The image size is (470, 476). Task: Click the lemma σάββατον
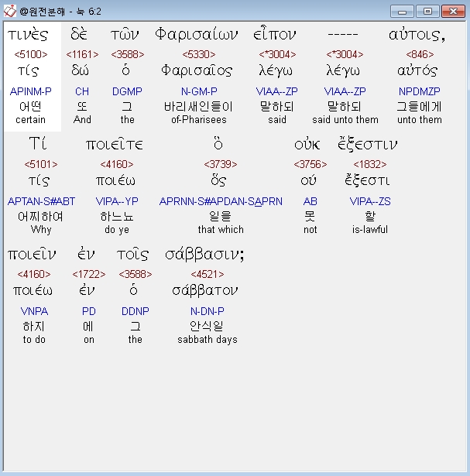click(205, 290)
